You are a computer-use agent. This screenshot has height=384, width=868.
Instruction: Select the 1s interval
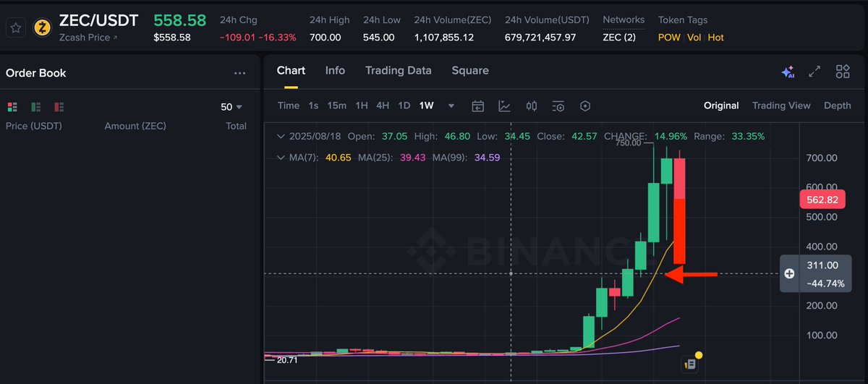313,106
